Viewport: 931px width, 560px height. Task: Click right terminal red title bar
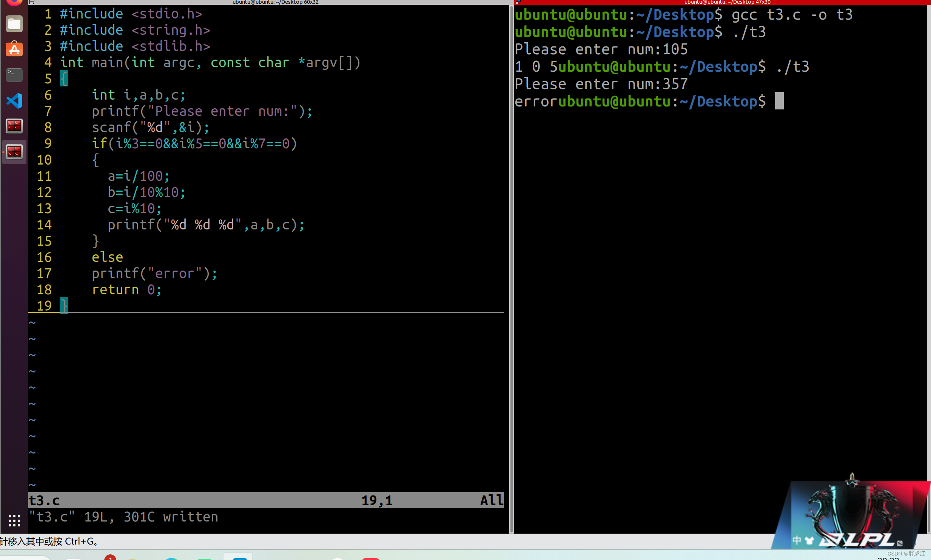click(x=727, y=2)
